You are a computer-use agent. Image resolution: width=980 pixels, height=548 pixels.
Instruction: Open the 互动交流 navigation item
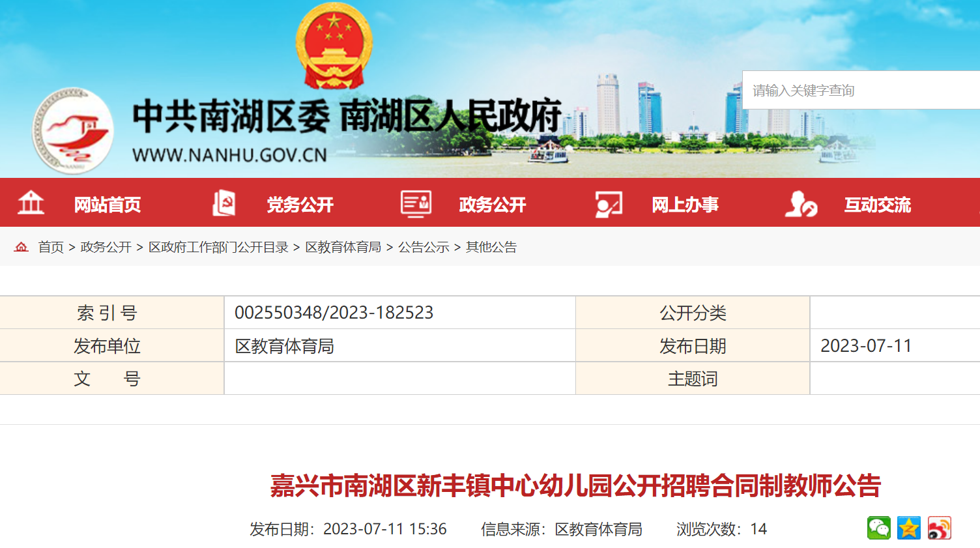pyautogui.click(x=878, y=205)
